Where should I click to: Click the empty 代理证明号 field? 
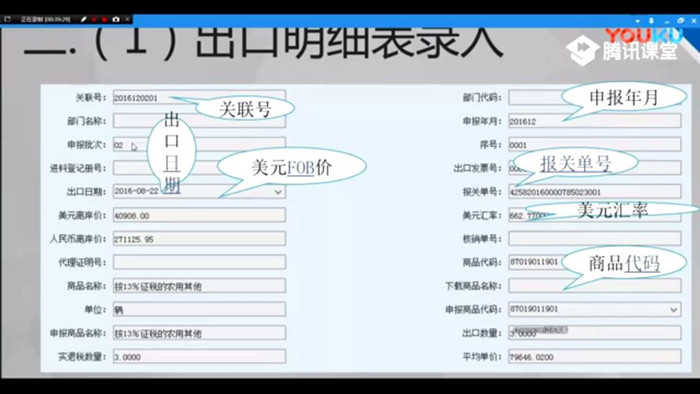point(199,262)
